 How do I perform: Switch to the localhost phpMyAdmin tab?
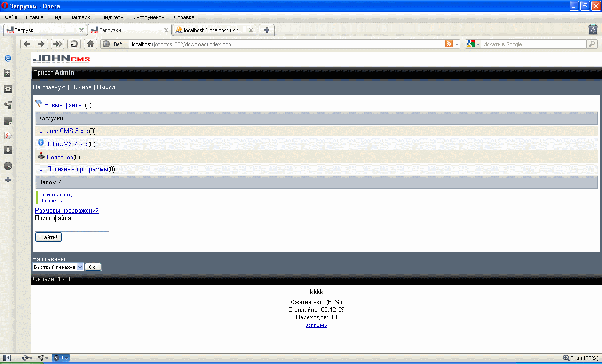(214, 30)
